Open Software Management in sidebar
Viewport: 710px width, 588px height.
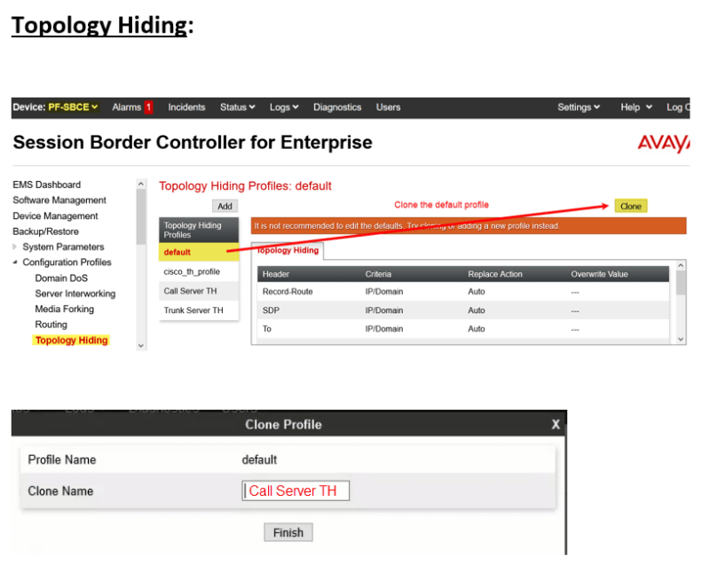(x=59, y=200)
